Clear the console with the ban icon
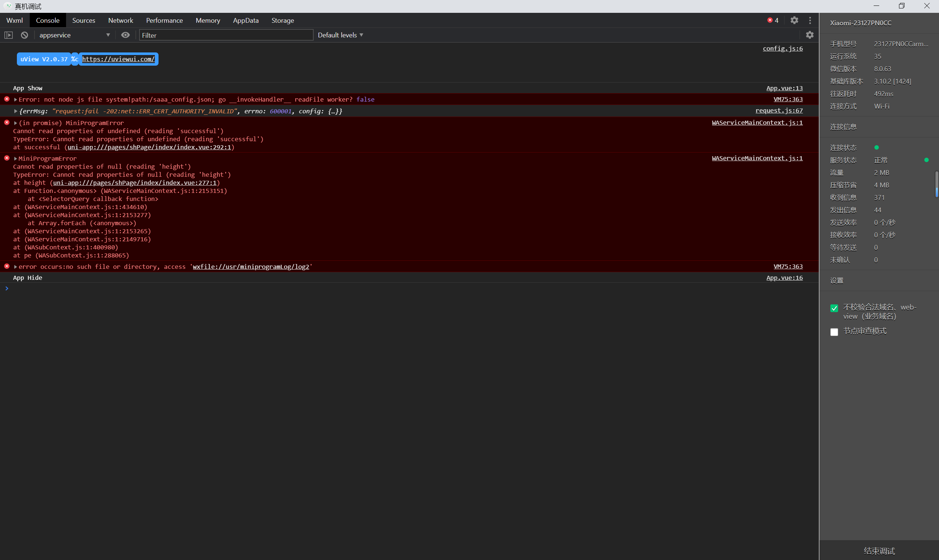 pyautogui.click(x=25, y=35)
